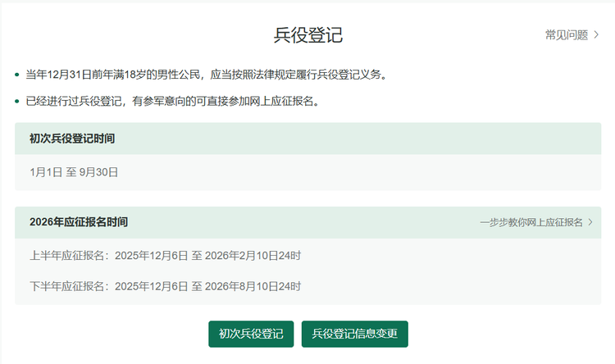The height and width of the screenshot is (364, 615).
Task: Select the 初次兵役登记时间 section header
Action: [x=72, y=139]
